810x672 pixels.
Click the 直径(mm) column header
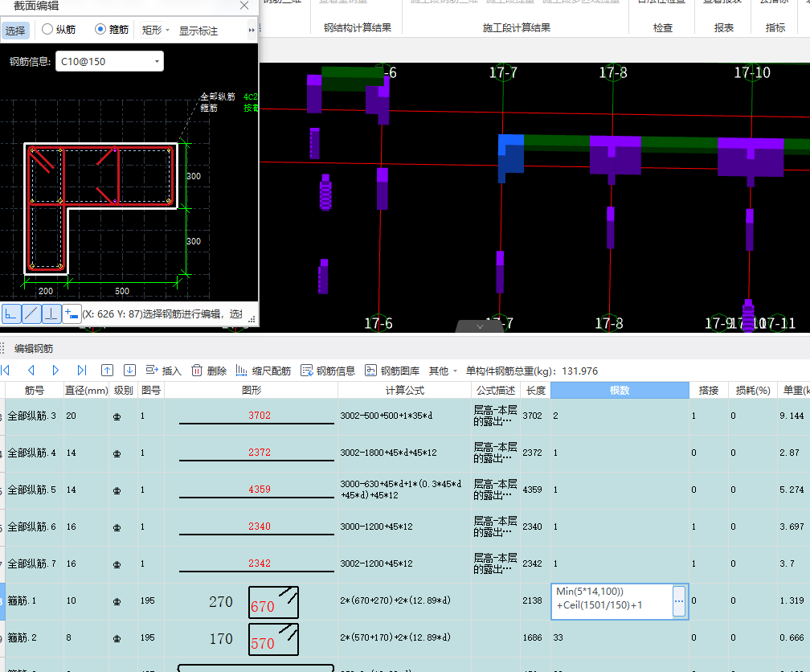pyautogui.click(x=86, y=391)
